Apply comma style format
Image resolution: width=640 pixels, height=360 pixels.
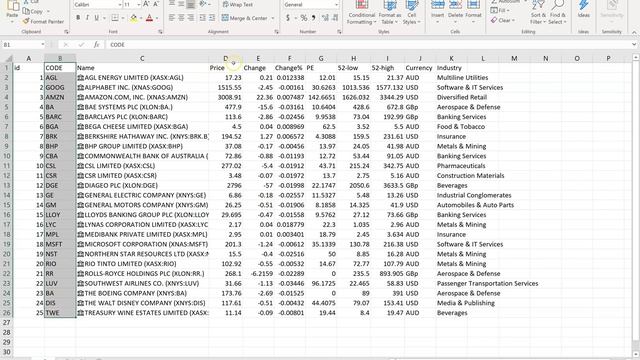pos(313,18)
